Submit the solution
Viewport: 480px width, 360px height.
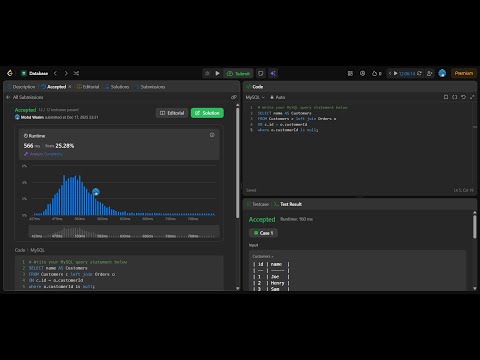[x=238, y=73]
